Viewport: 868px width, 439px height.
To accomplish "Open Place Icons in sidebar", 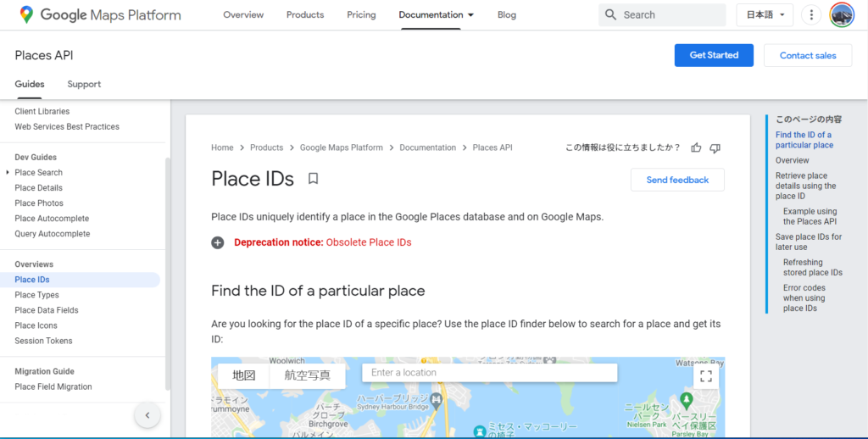I will (x=36, y=325).
